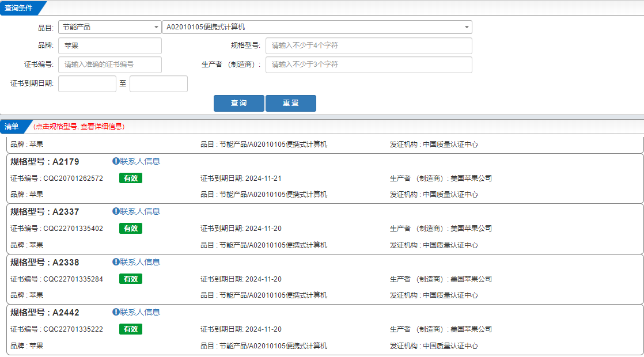Click the 有效 badge for CQC22701335222
Screen dimensions: 644x357
[131, 329]
